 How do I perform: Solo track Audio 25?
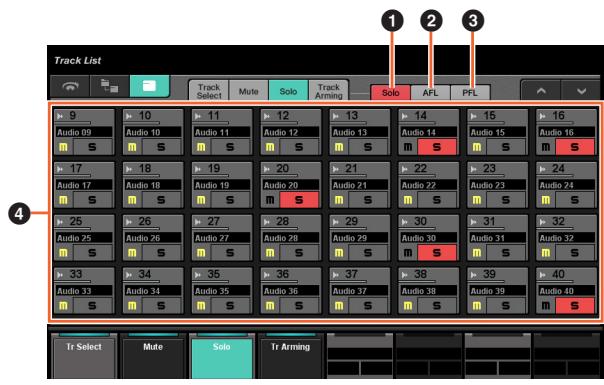click(x=92, y=252)
